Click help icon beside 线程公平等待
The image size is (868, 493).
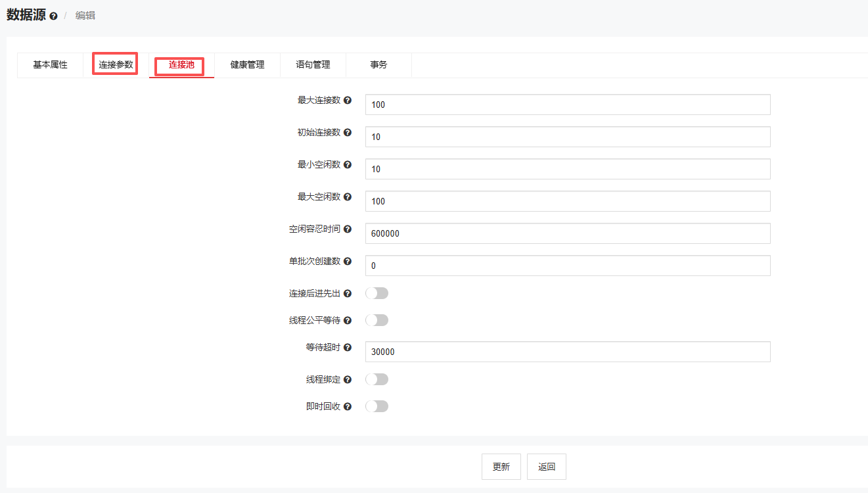click(348, 321)
